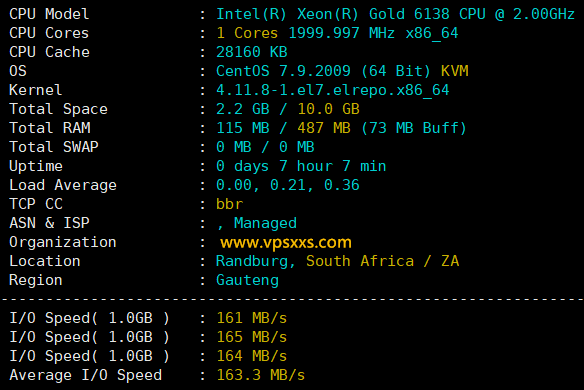This screenshot has height=390, width=584.
Task: Select 'South Africa / ZA' text
Action: 383,261
